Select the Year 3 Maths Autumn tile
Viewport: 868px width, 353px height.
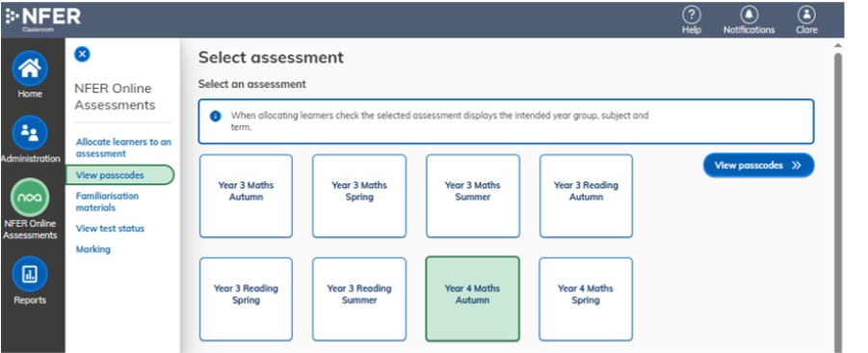coord(246,196)
